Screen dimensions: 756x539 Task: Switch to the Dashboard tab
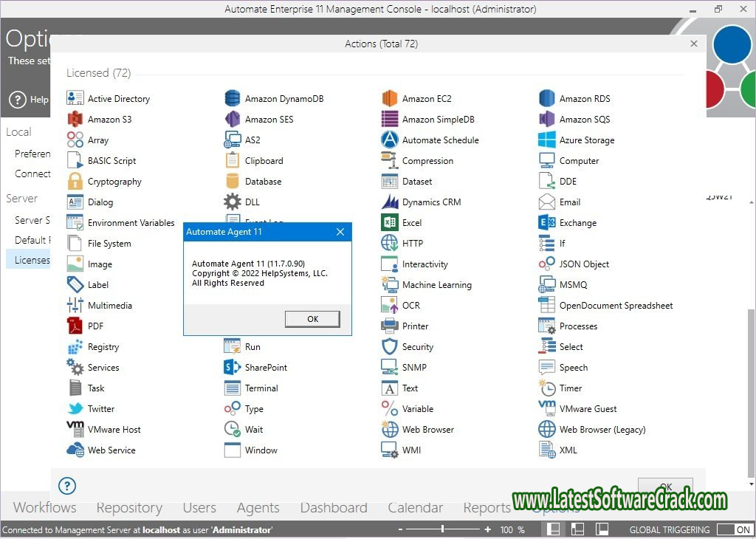click(x=334, y=507)
